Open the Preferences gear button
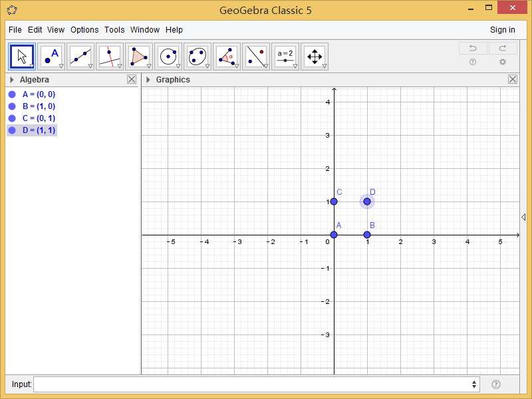532x399 pixels. click(x=503, y=61)
